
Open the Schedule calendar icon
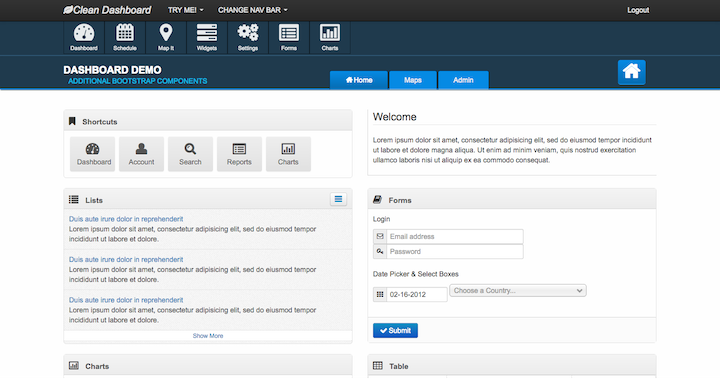point(125,38)
